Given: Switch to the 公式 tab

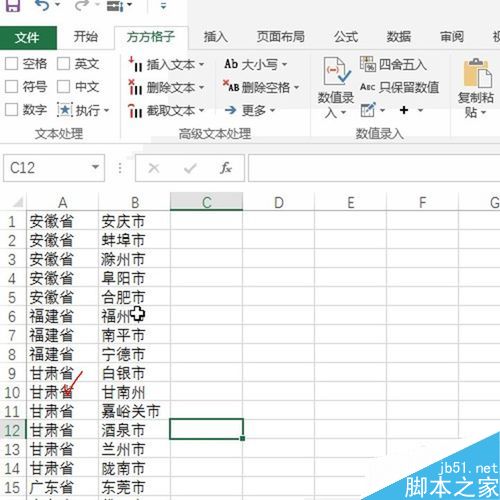Looking at the screenshot, I should coord(346,37).
